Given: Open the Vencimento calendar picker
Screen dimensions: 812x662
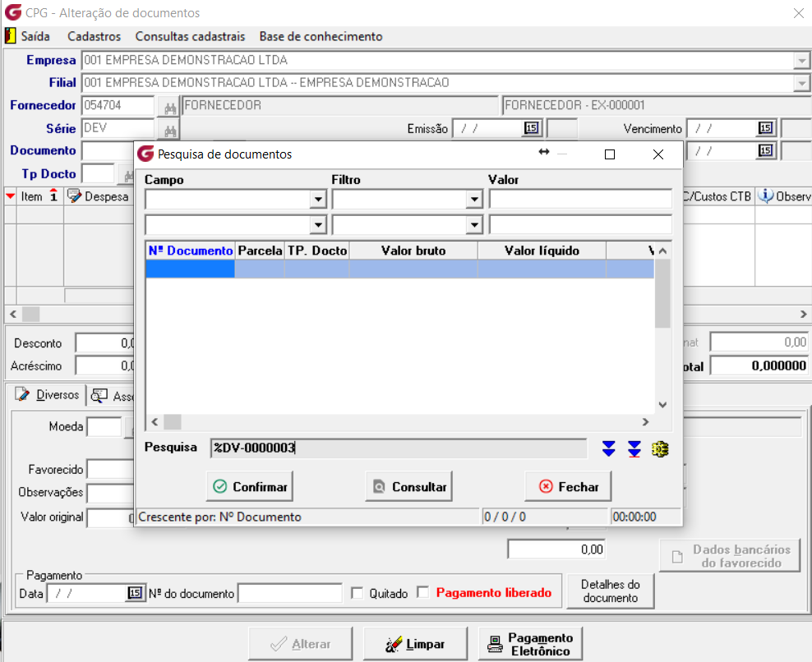Looking at the screenshot, I should coord(765,128).
